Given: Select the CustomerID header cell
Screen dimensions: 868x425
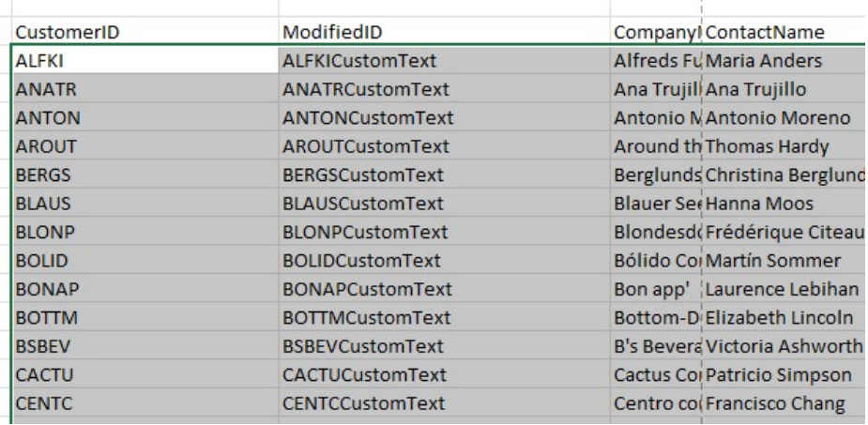Looking at the screenshot, I should [x=145, y=32].
